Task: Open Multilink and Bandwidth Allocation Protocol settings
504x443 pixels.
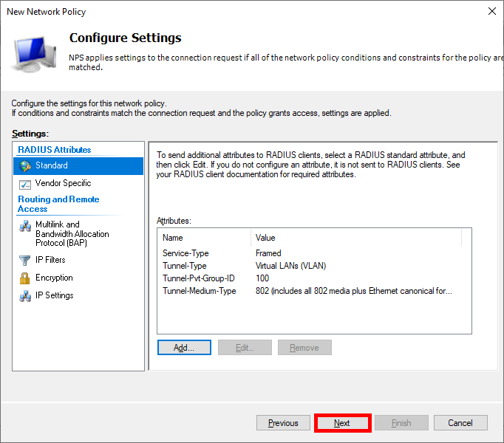Action: [72, 233]
